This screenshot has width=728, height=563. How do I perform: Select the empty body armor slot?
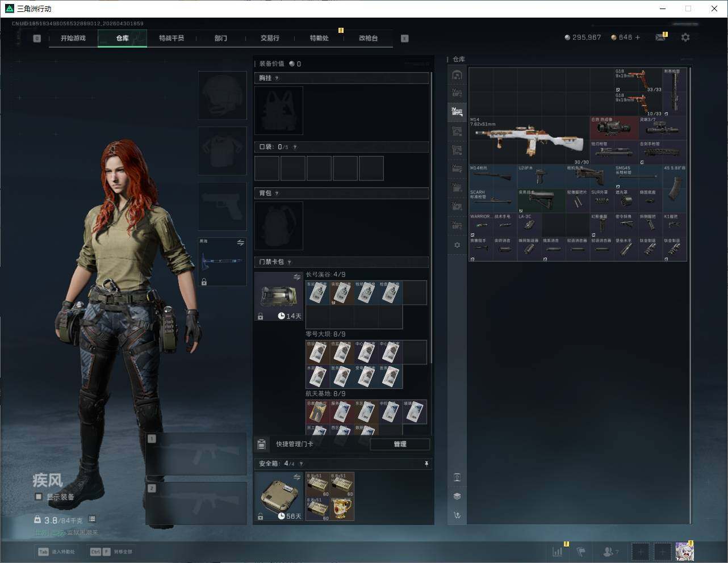coord(222,151)
